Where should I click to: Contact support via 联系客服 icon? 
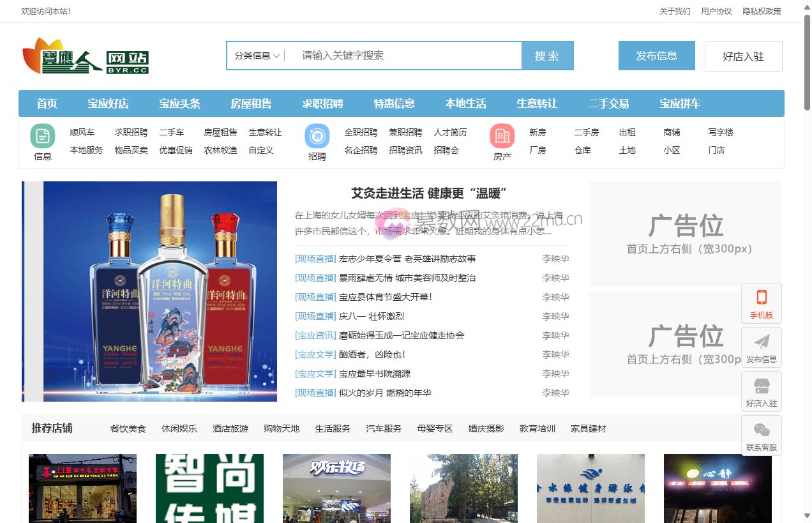(761, 436)
